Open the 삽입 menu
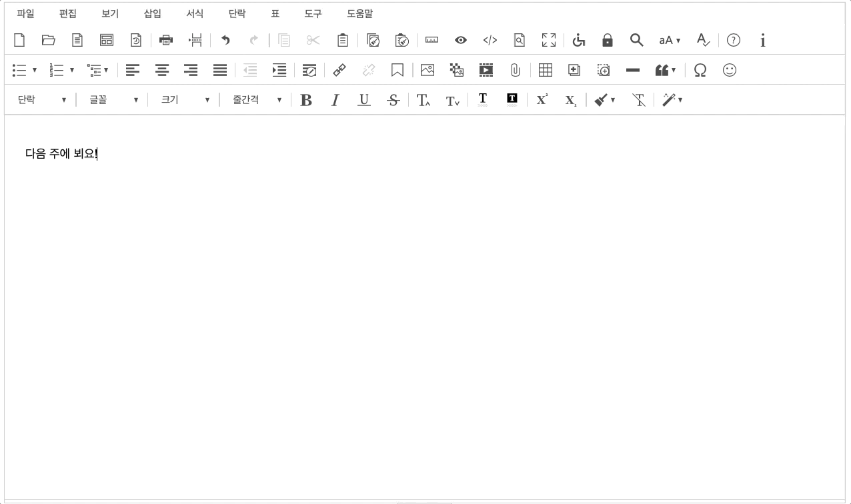The height and width of the screenshot is (504, 851). pyautogui.click(x=152, y=13)
